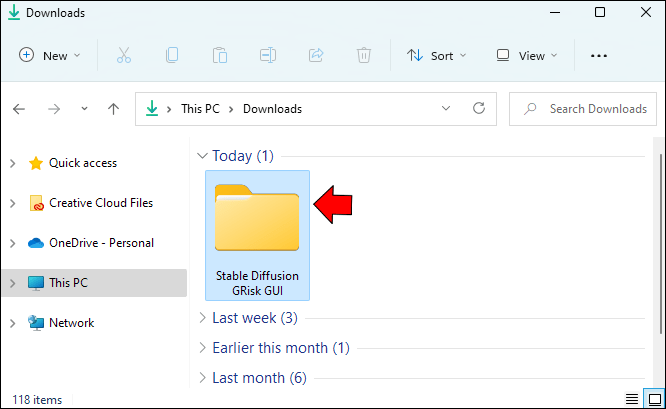Viewport: 666px width, 409px height.
Task: Expand the Last week group
Action: 203,317
